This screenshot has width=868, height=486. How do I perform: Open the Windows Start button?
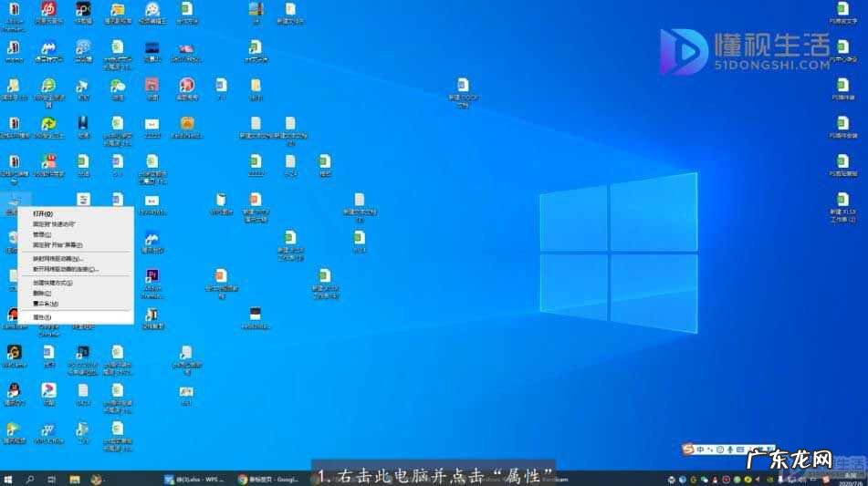(x=7, y=480)
